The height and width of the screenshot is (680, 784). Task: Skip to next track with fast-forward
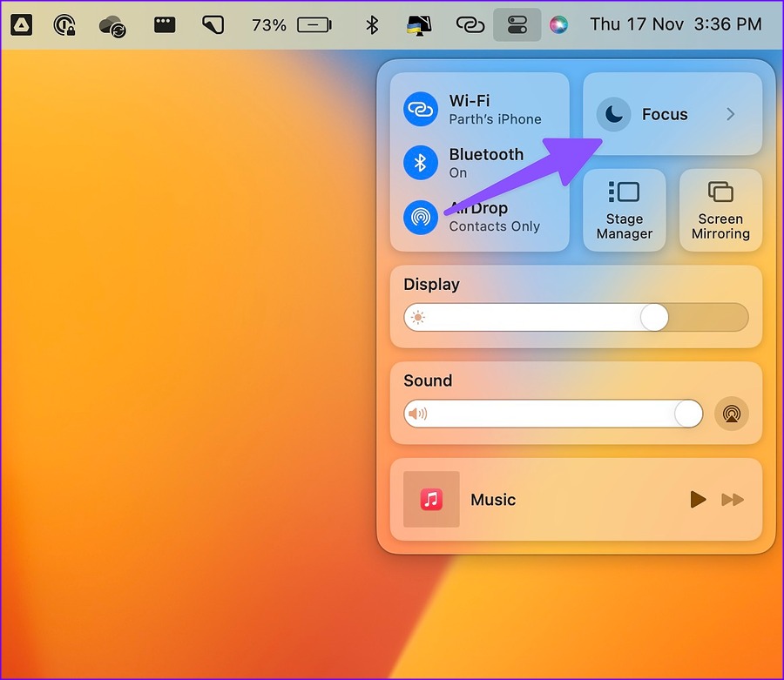(x=733, y=499)
